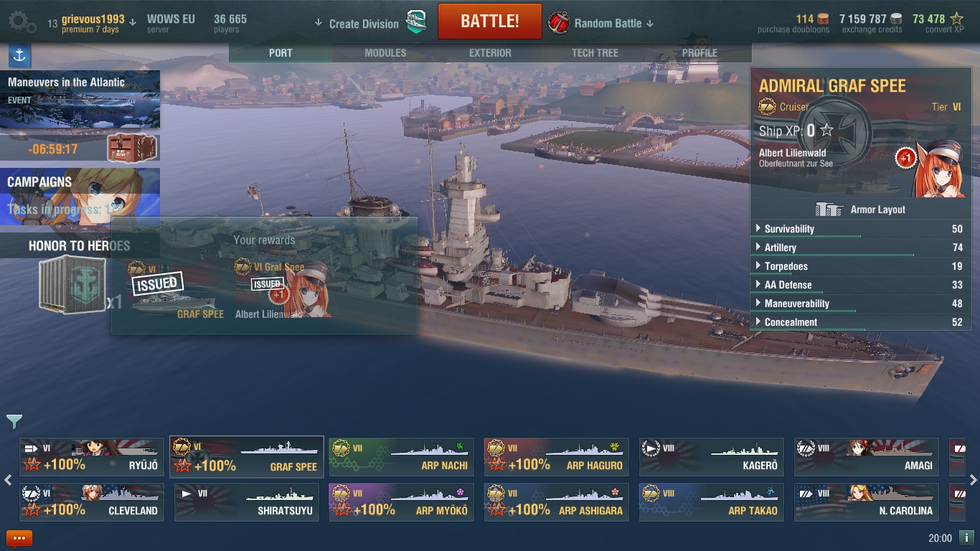Viewport: 980px width, 551px height.
Task: Expand the Survivability stats row
Action: pyautogui.click(x=858, y=229)
